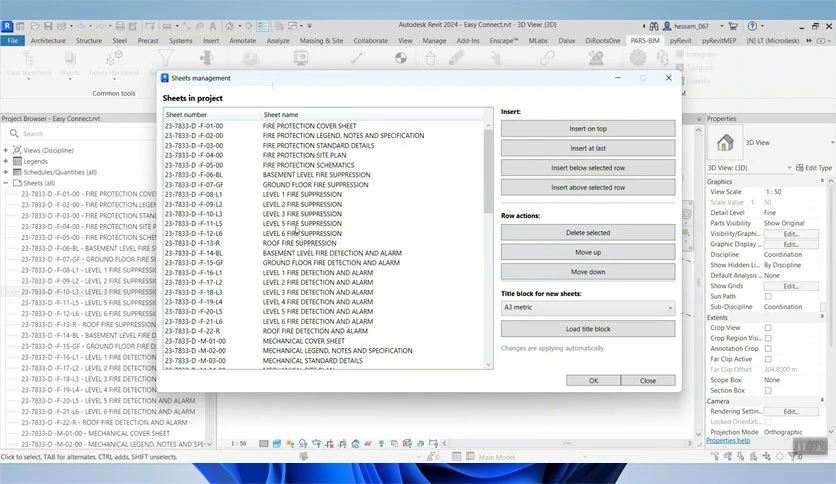Open the user account hessam_067 dropdown arrow
Image resolution: width=836 pixels, height=484 pixels.
[722, 26]
